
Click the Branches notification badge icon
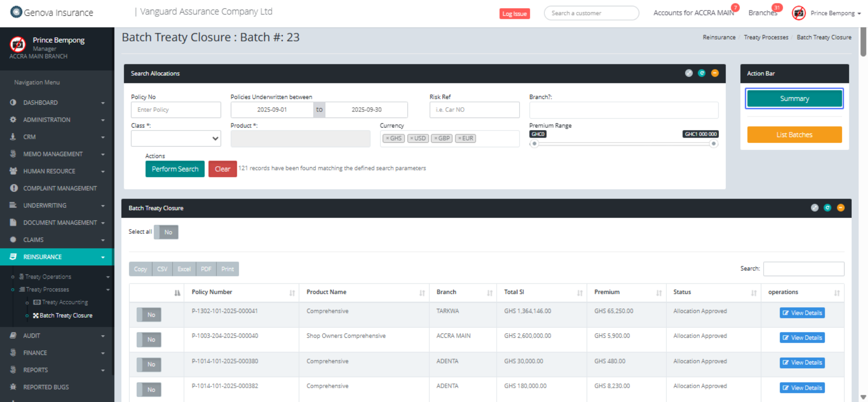[x=777, y=8]
